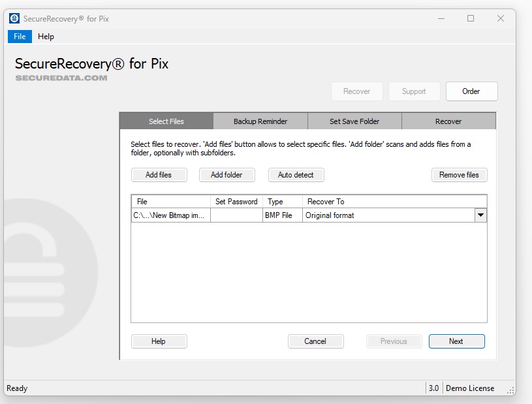Screen dimensions: 532x404
Task: Click the Set Password field for the file
Action: (236, 215)
